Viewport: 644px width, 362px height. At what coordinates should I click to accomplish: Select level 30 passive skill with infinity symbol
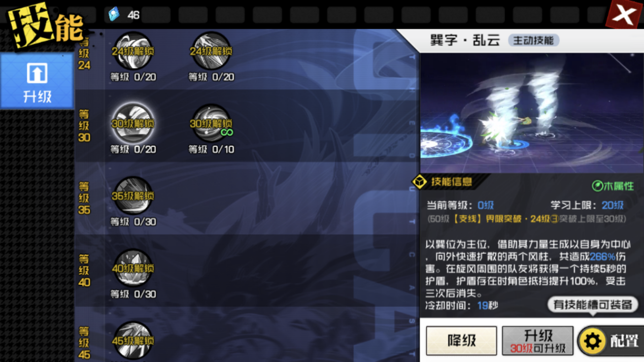[x=211, y=123]
